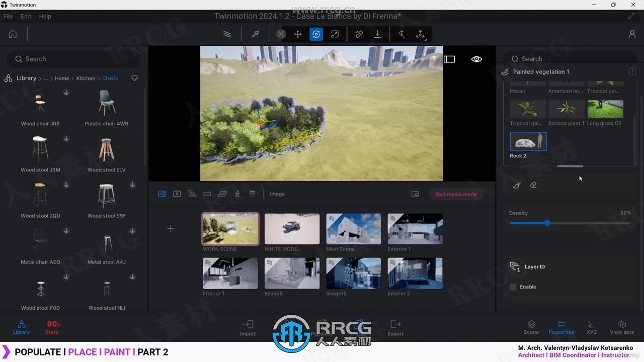The height and width of the screenshot is (362, 644).
Task: Click the properties panel Search field
Action: pyautogui.click(x=570, y=59)
